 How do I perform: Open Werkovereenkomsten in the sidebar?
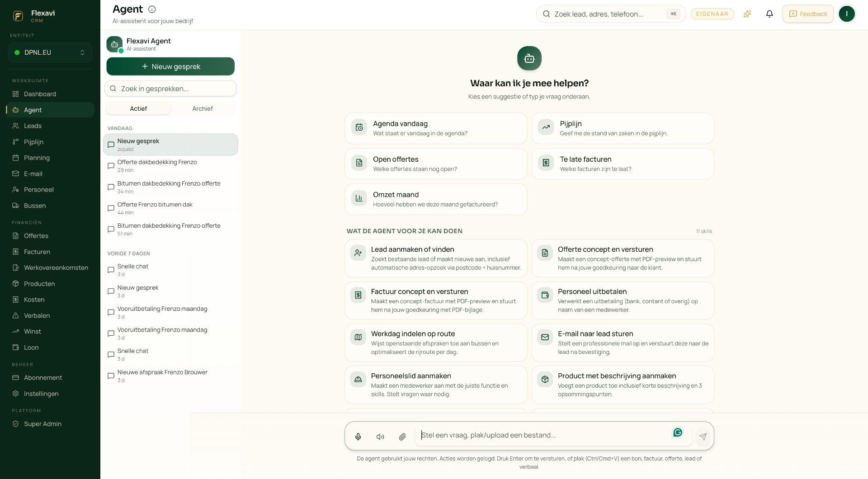coord(50,268)
